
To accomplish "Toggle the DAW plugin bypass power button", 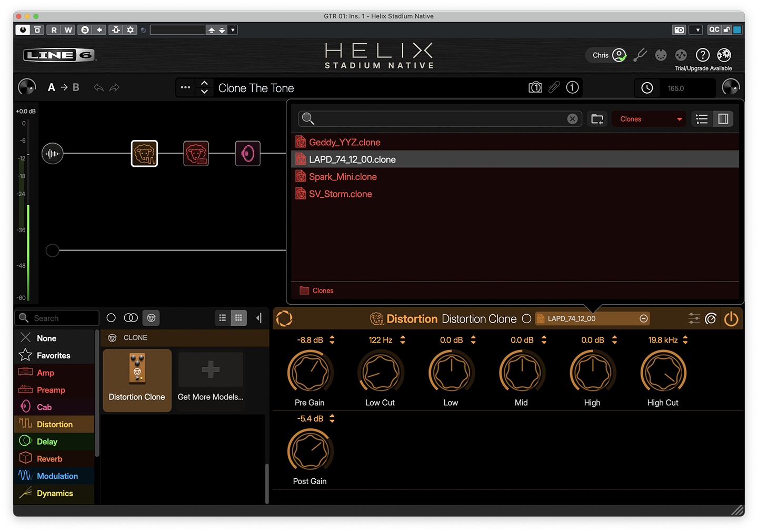I will click(x=23, y=30).
